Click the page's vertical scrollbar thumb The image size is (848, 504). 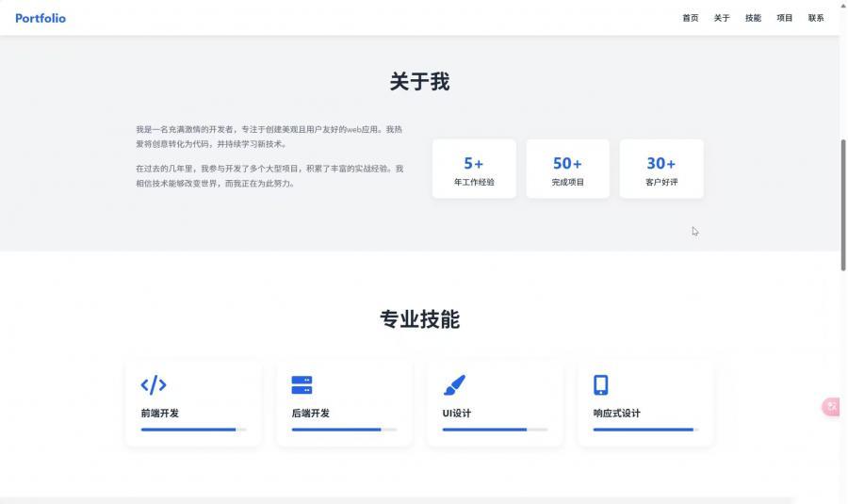pyautogui.click(x=843, y=203)
